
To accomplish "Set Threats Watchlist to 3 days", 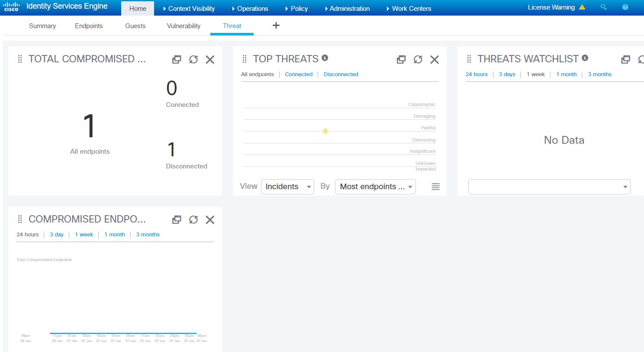I will pyautogui.click(x=507, y=74).
